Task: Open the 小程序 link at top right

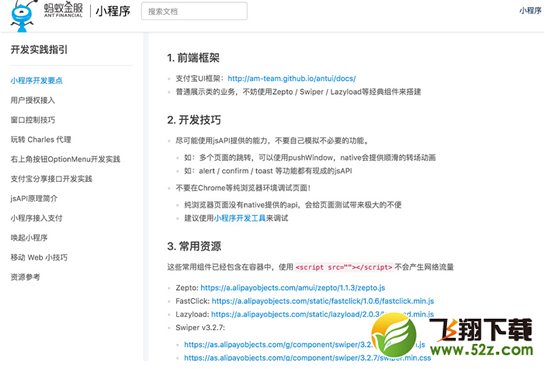Action: click(x=530, y=11)
